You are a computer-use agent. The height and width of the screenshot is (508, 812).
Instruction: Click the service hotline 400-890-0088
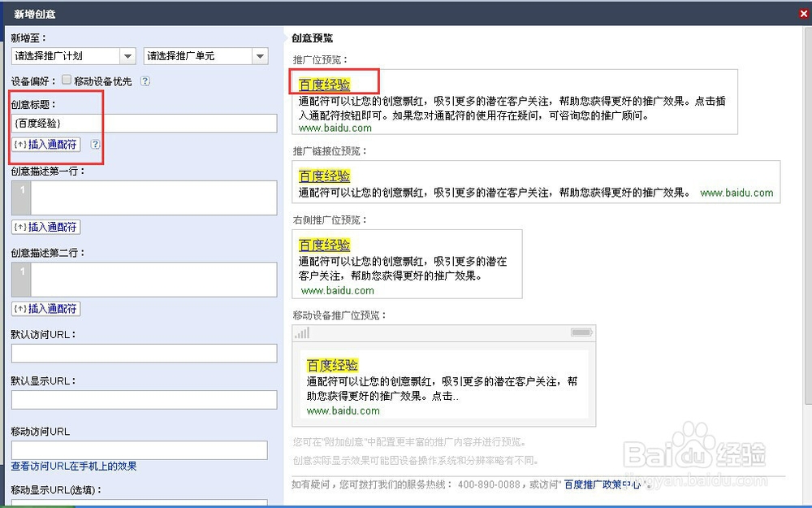[489, 484]
